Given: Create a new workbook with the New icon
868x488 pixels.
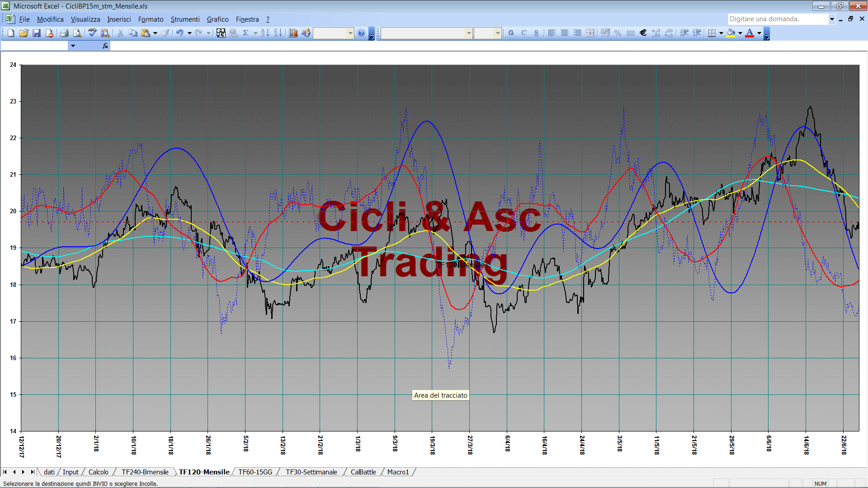Looking at the screenshot, I should [11, 33].
